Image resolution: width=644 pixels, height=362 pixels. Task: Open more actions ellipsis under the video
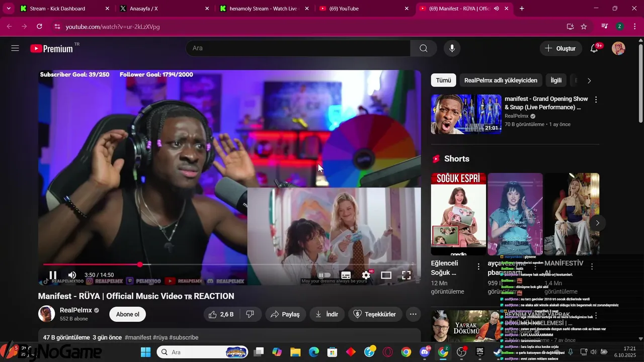tap(413, 314)
